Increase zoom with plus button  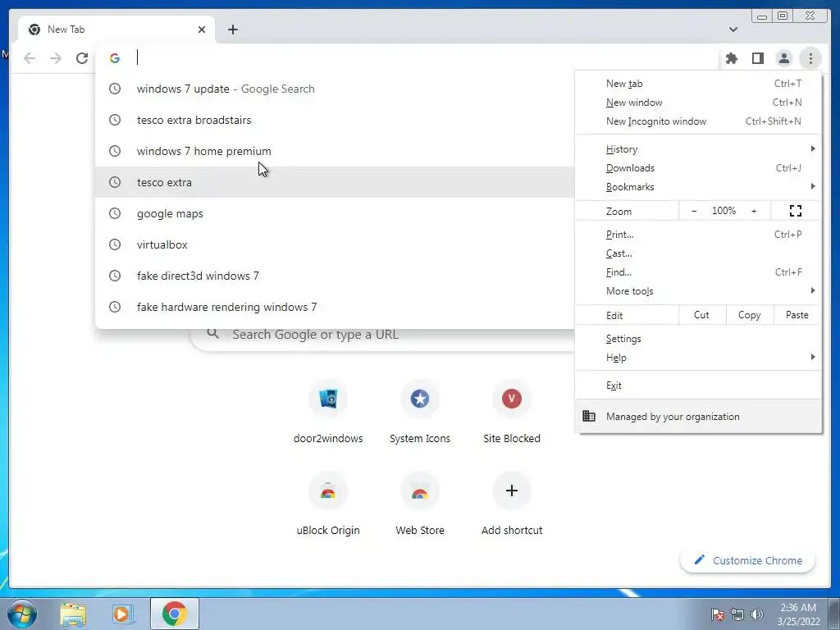tap(754, 211)
